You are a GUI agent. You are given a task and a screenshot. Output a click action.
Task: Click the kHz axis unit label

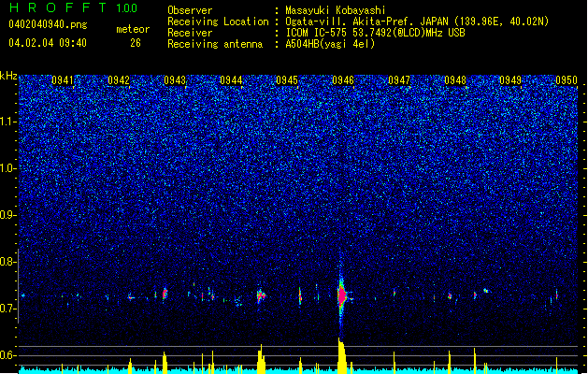[8, 76]
